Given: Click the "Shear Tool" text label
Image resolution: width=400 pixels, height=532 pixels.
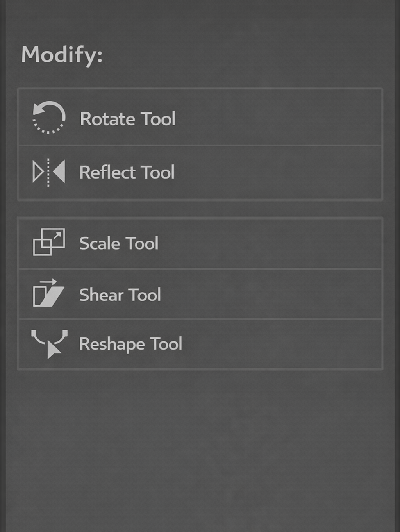Looking at the screenshot, I should click(120, 295).
